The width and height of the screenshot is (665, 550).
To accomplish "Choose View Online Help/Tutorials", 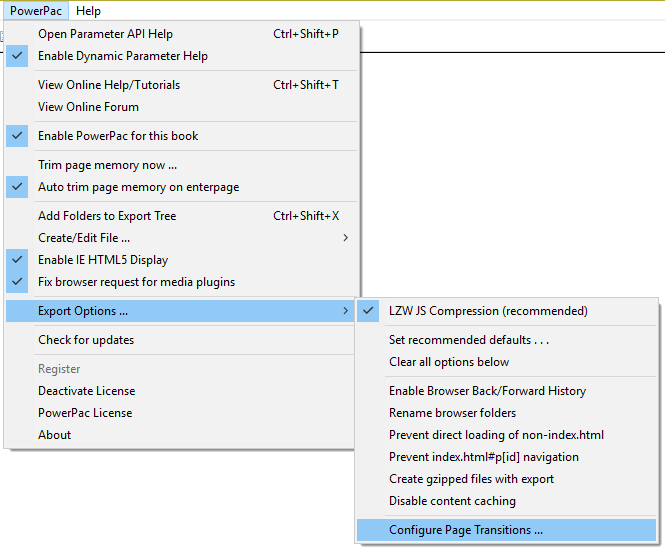I will pos(181,85).
